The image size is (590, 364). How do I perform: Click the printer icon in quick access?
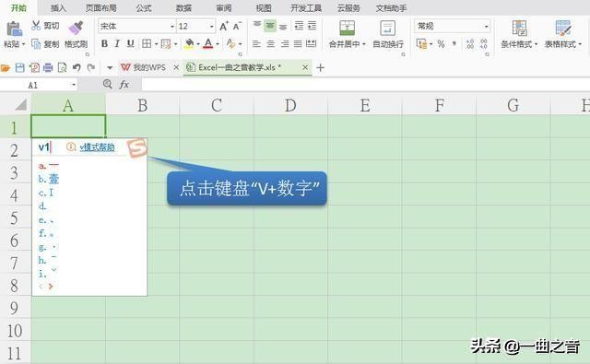pyautogui.click(x=48, y=67)
